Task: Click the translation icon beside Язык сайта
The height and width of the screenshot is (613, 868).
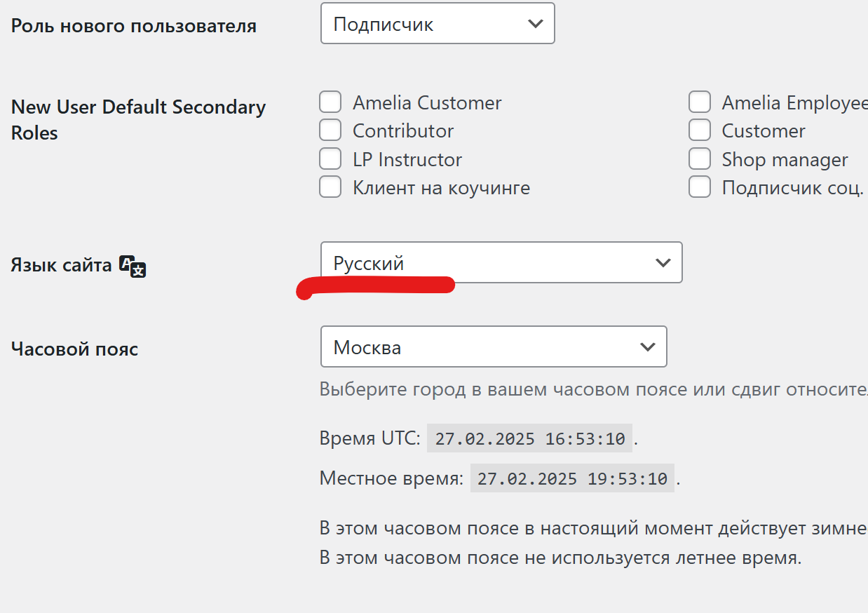Action: pyautogui.click(x=133, y=266)
